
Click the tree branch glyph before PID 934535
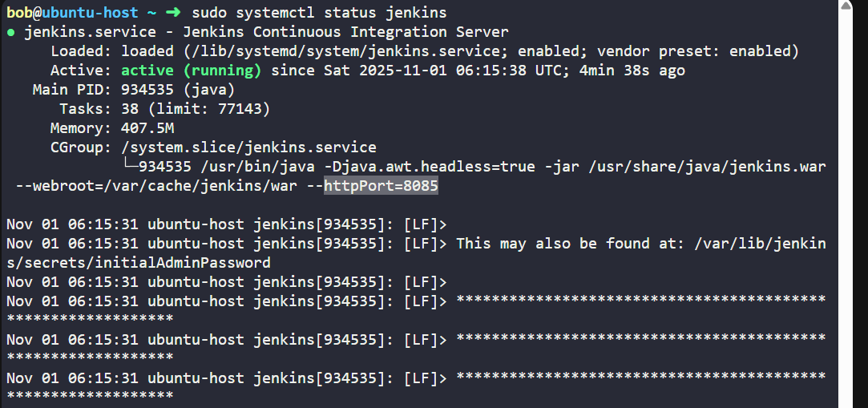129,167
